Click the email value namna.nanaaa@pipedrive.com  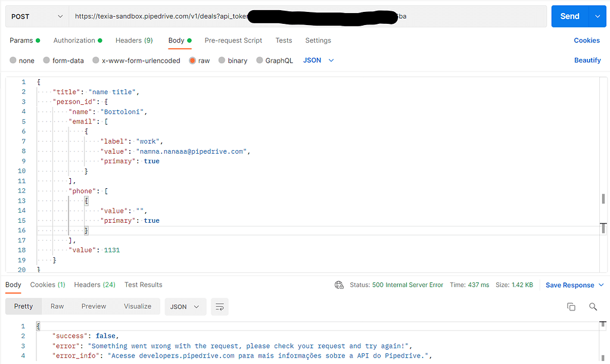(191, 152)
